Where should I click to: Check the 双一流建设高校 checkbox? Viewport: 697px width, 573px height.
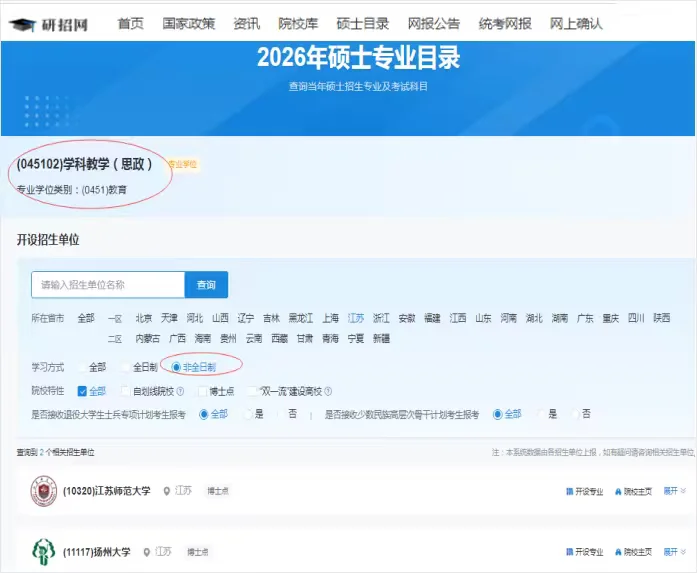(x=253, y=391)
